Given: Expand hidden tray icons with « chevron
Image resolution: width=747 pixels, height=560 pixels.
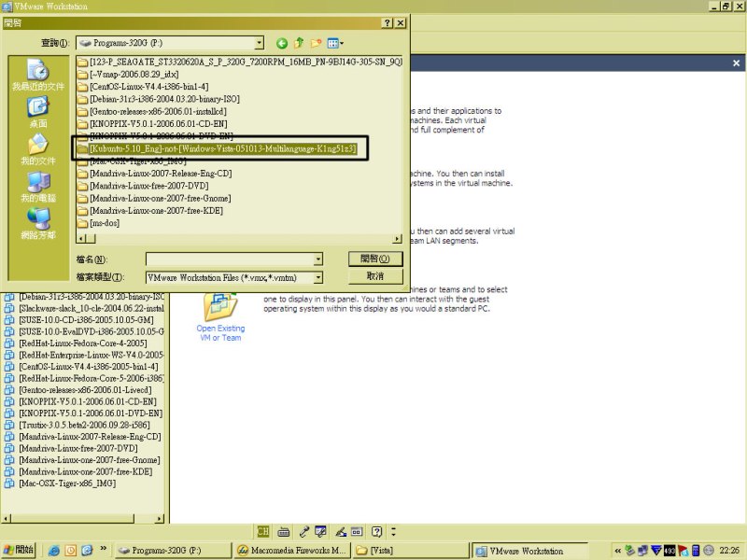Looking at the screenshot, I should coord(617,551).
